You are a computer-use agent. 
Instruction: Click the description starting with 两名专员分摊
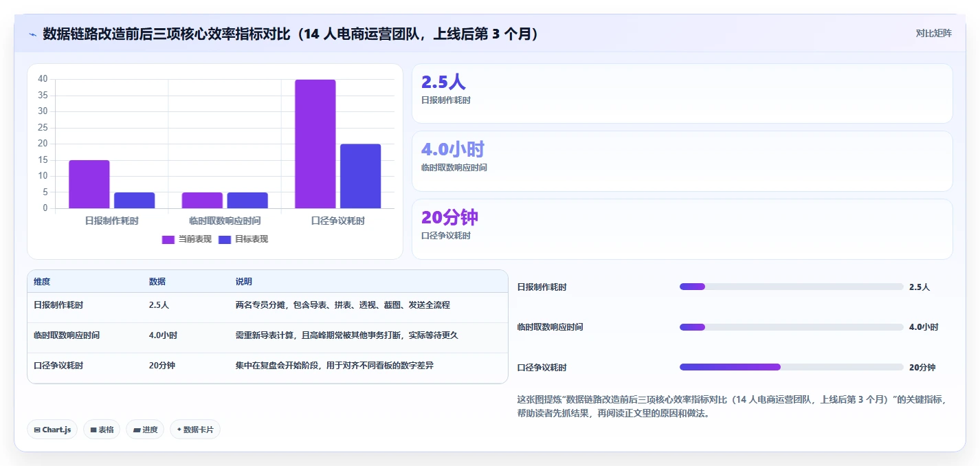pyautogui.click(x=342, y=305)
